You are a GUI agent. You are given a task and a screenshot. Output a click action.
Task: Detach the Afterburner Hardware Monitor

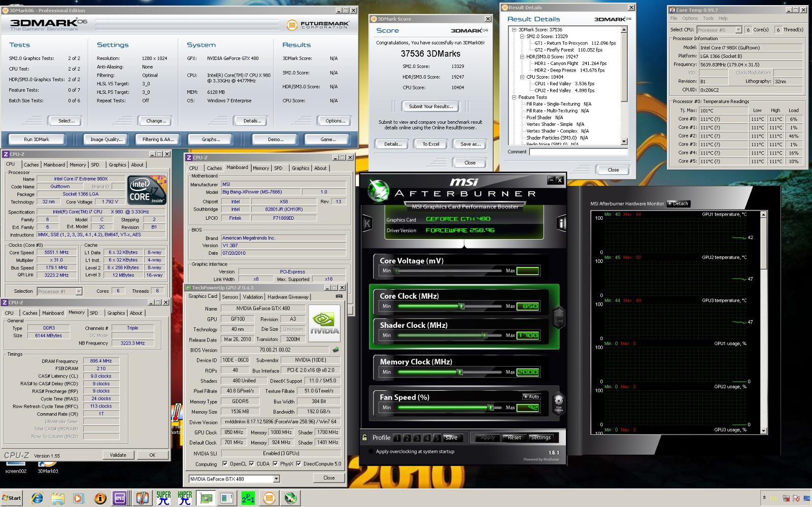678,204
